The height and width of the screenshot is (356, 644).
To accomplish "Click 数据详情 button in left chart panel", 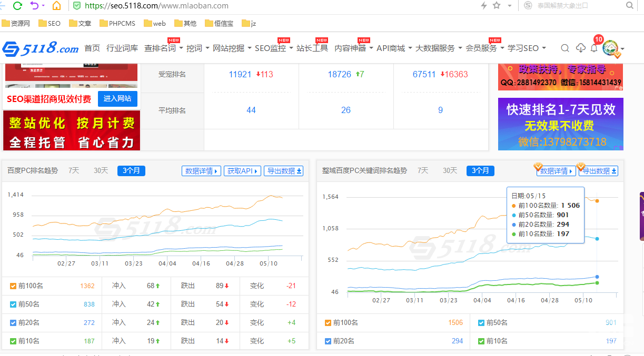I will (x=201, y=171).
